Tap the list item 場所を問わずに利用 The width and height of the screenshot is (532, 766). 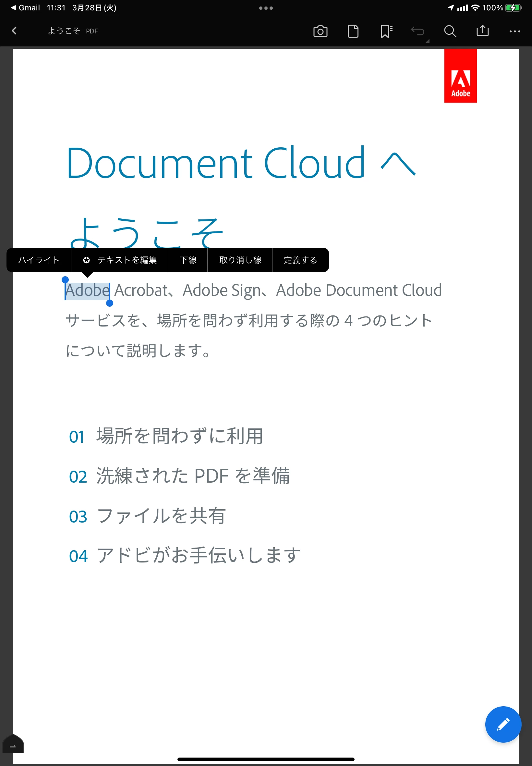point(180,436)
